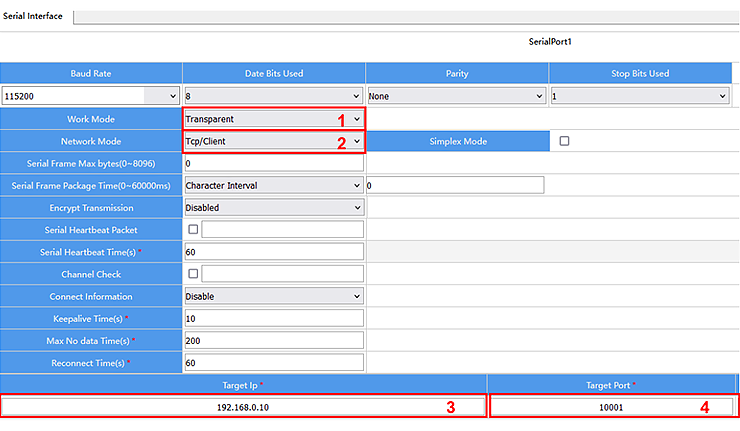Open the Stop Bits Used dropdown
Image resolution: width=740 pixels, height=431 pixels.
click(640, 96)
